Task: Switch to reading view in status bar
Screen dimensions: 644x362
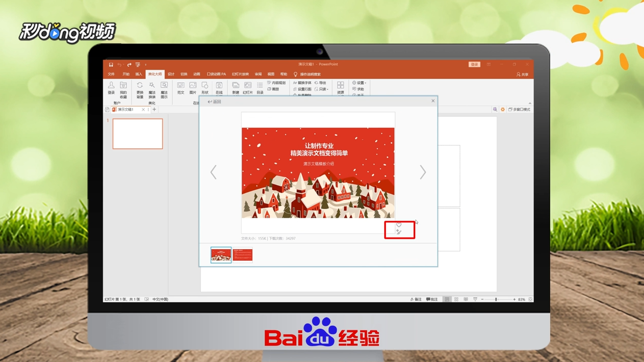Action: (x=466, y=299)
